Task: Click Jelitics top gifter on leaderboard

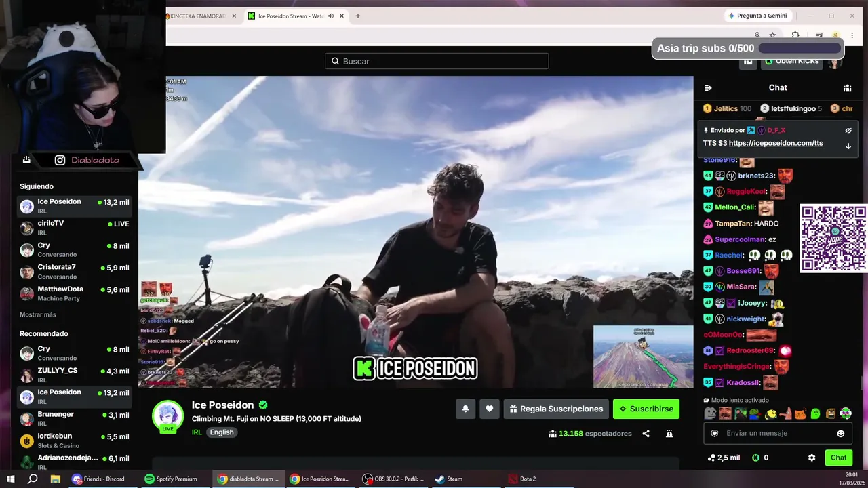Action: pyautogui.click(x=727, y=108)
